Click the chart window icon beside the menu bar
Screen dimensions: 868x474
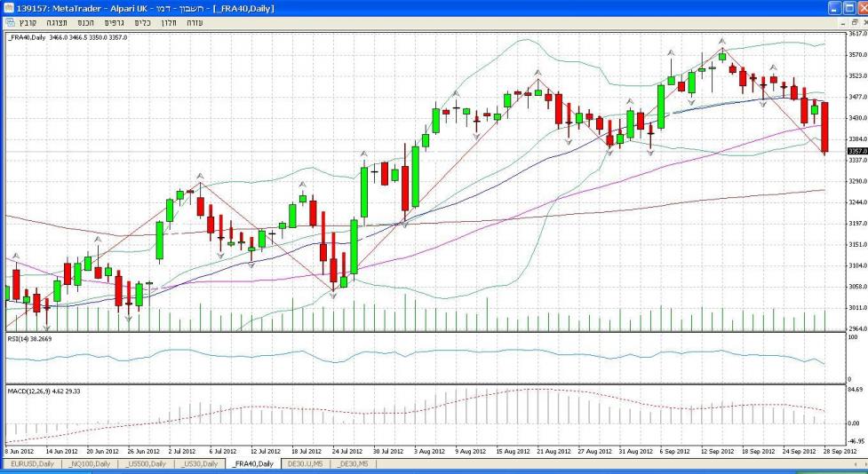(x=11, y=22)
